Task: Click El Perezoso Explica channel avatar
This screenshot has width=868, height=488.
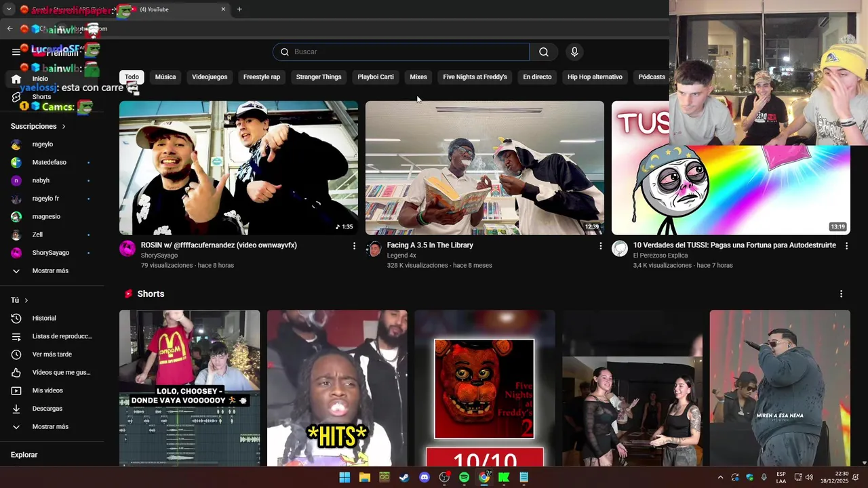Action: (x=620, y=249)
